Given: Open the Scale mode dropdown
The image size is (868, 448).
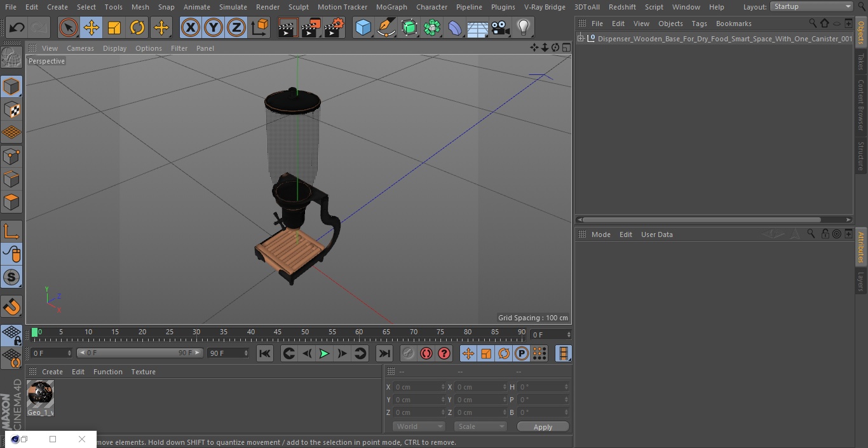Looking at the screenshot, I should (x=480, y=427).
